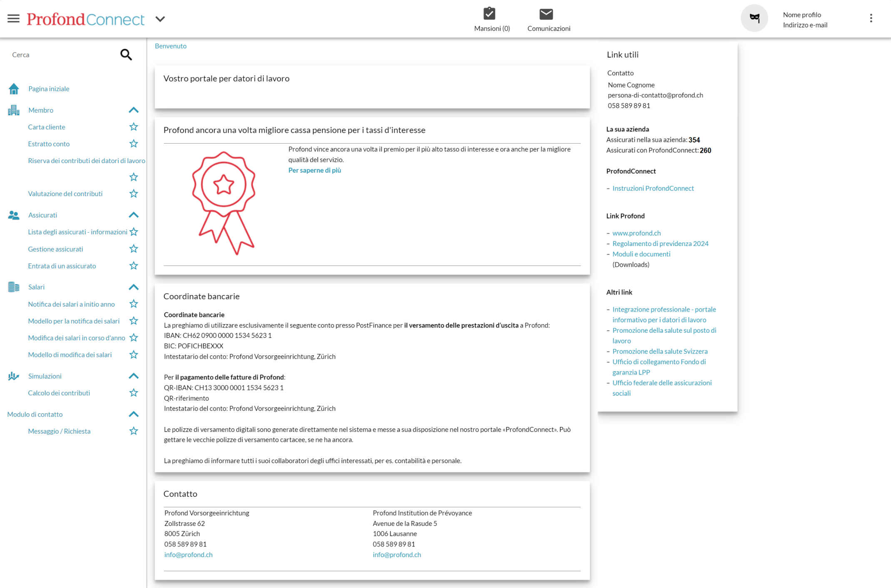Select Entrata di un assicurato

click(x=62, y=266)
